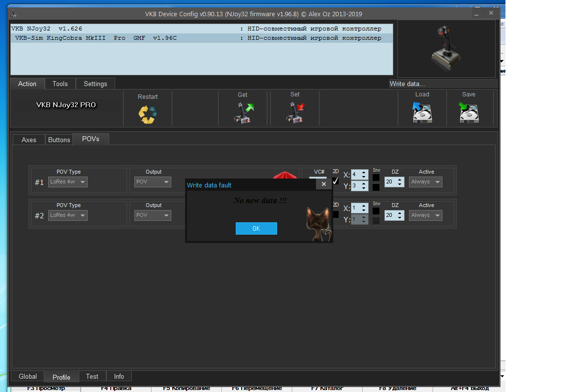The height and width of the screenshot is (392, 567).
Task: Toggle the 2D checkbox for POV #2
Action: pyautogui.click(x=336, y=214)
